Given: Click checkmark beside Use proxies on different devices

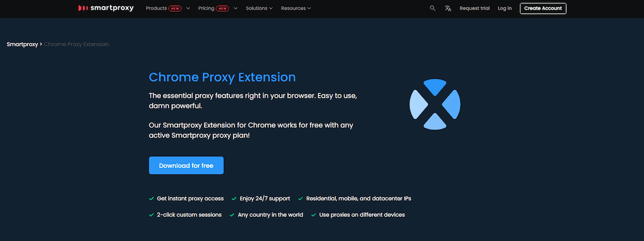Looking at the screenshot, I should (313, 215).
